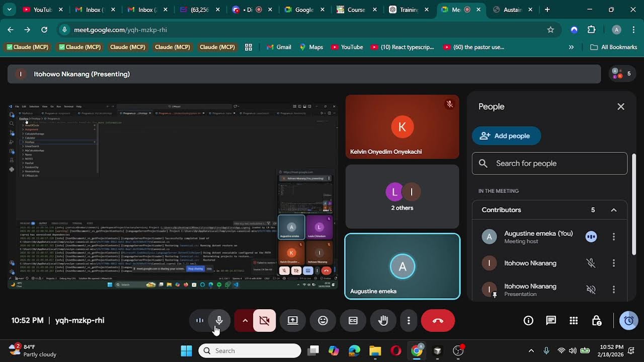
Task: Open host controls lock icon
Action: tap(597, 320)
